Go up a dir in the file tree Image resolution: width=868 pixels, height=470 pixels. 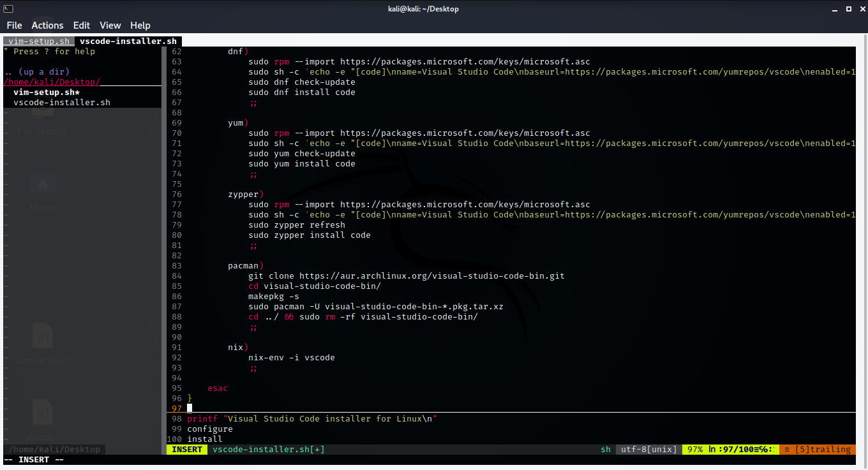point(36,72)
